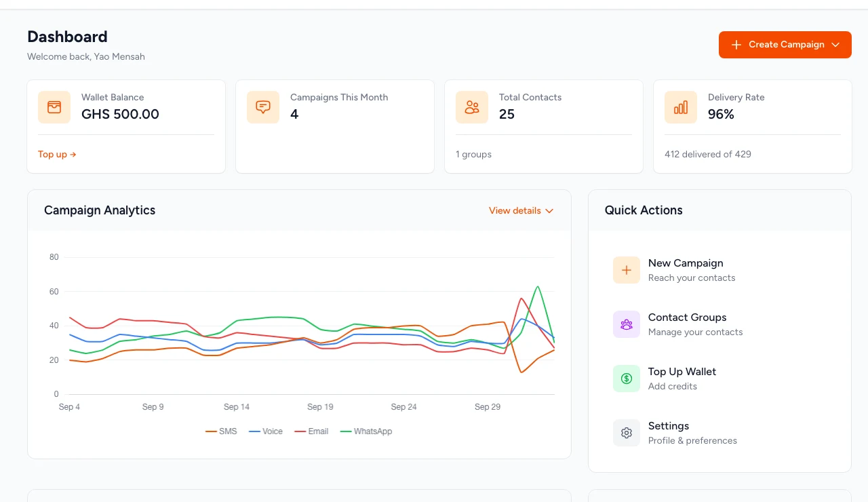Click the plus icon beside New Campaign
The height and width of the screenshot is (502, 868).
click(x=627, y=270)
